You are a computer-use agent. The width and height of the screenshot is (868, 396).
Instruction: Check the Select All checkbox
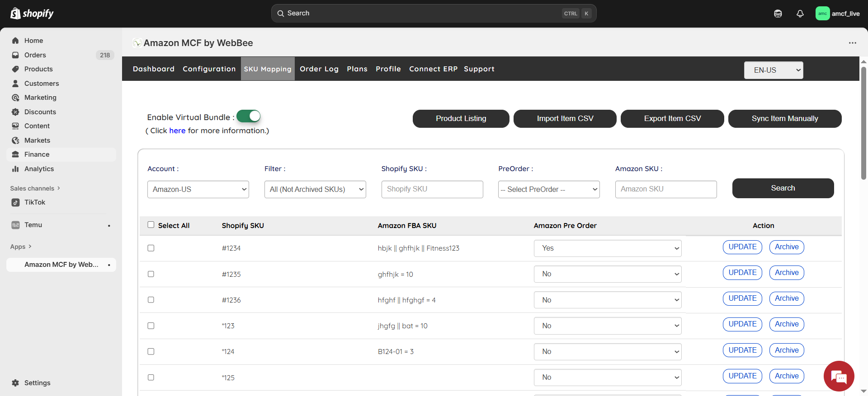(x=151, y=225)
